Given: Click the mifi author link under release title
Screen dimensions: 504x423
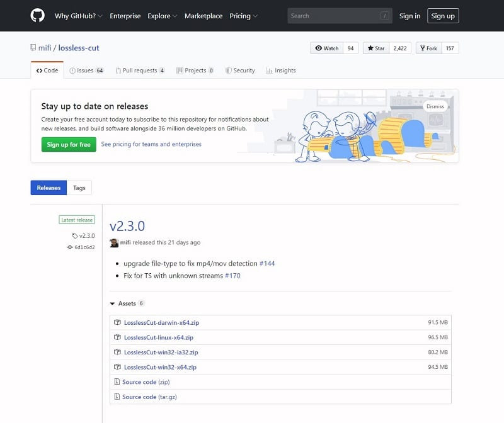Looking at the screenshot, I should [x=125, y=242].
